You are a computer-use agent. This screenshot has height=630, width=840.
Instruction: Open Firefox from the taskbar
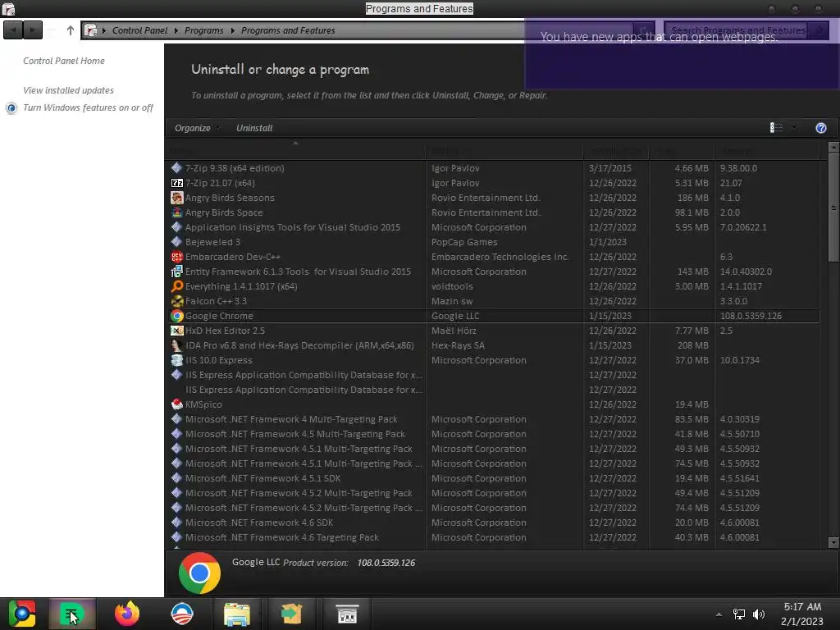(x=127, y=614)
